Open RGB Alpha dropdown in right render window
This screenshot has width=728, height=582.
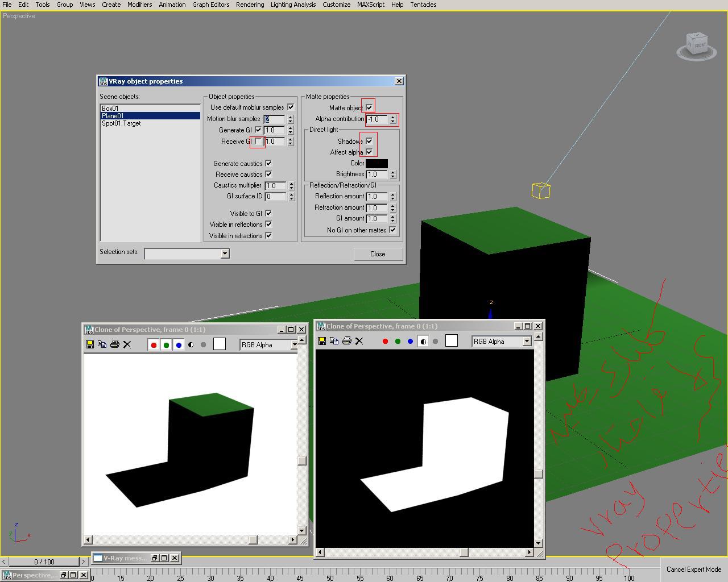tap(527, 341)
